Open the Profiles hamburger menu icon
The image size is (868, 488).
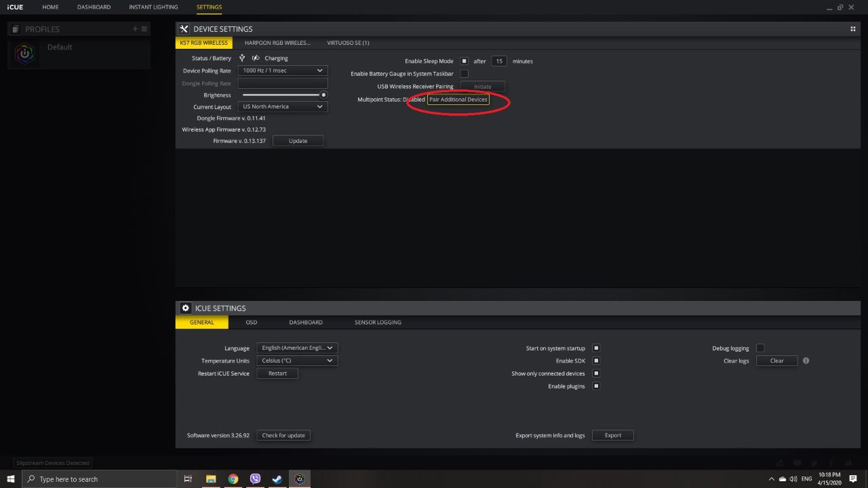pos(144,28)
